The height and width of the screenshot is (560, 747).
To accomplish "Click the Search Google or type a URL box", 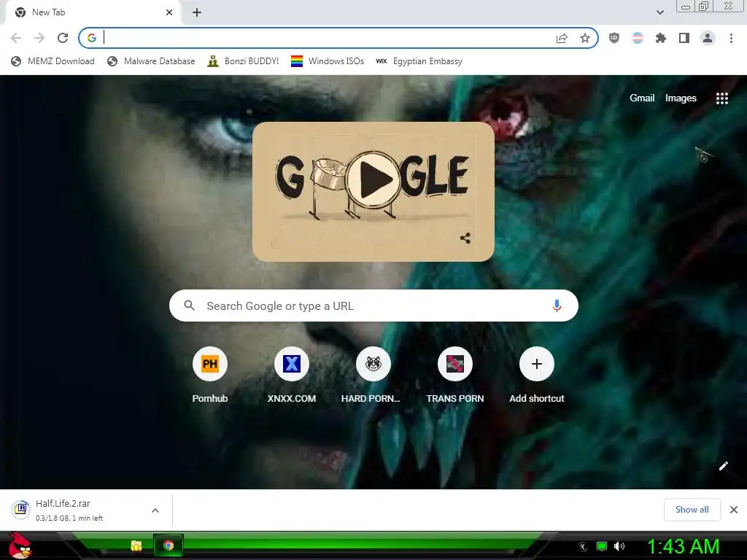I will tap(373, 306).
